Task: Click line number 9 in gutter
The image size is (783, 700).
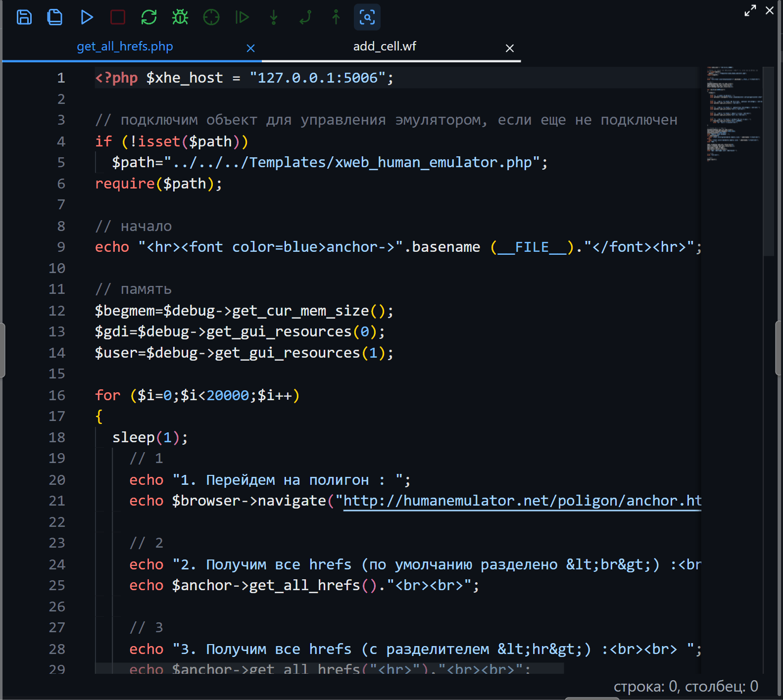Action: click(x=61, y=247)
